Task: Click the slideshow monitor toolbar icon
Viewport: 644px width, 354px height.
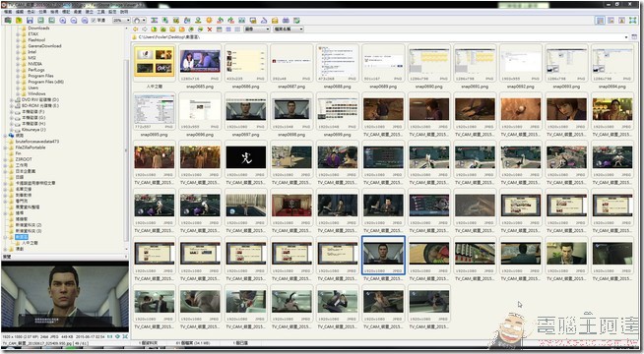Action: (253, 20)
